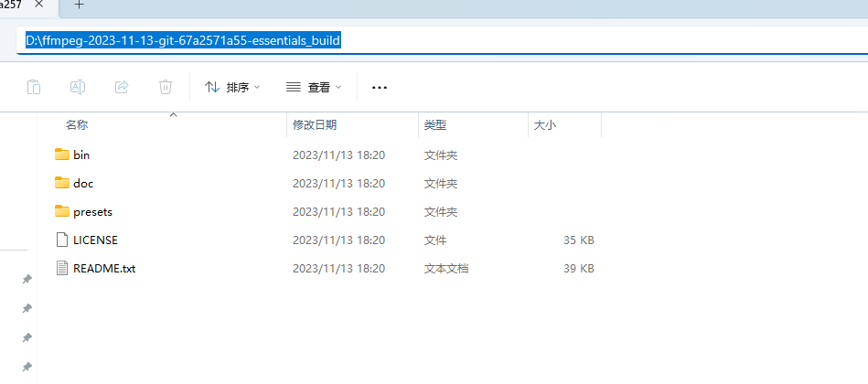Sort by 类型 column header
868x384 pixels.
[435, 125]
